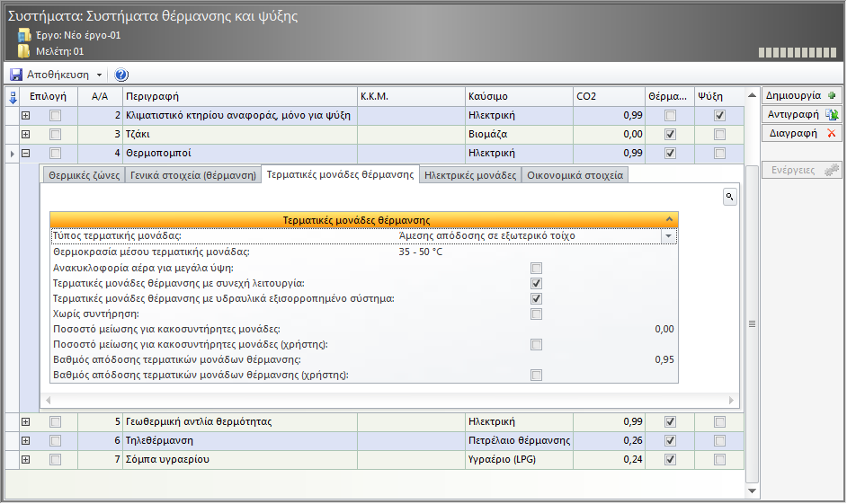This screenshot has height=504, width=847.
Task: Switch to Γενικά στοιχεία (θέρμανση) tab
Action: coord(193,175)
